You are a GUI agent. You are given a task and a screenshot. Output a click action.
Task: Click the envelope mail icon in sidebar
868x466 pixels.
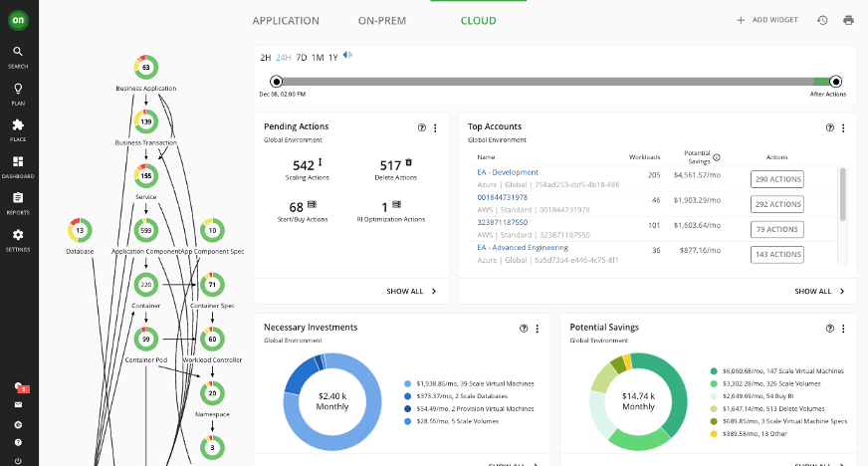(x=18, y=404)
